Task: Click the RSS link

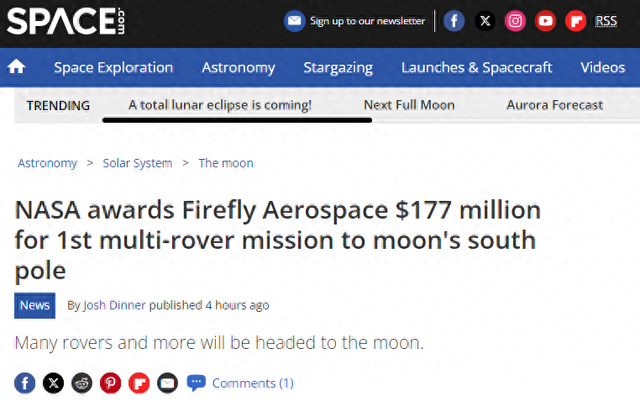Action: 606,21
